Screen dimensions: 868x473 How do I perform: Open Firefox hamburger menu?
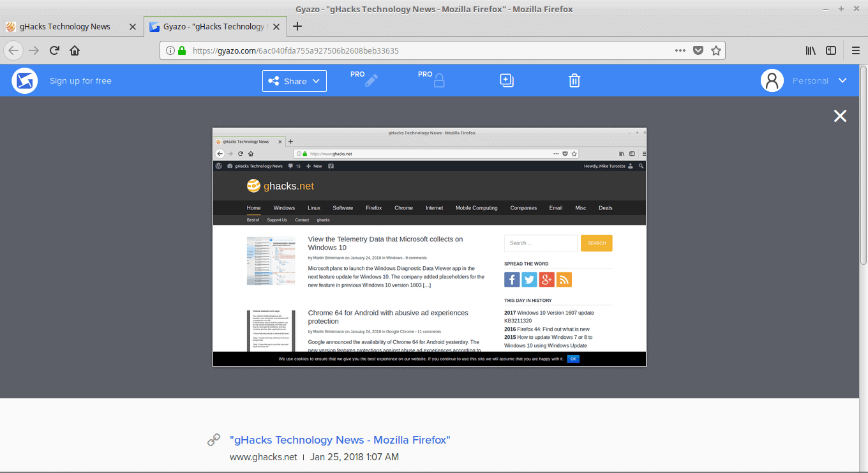(x=856, y=50)
